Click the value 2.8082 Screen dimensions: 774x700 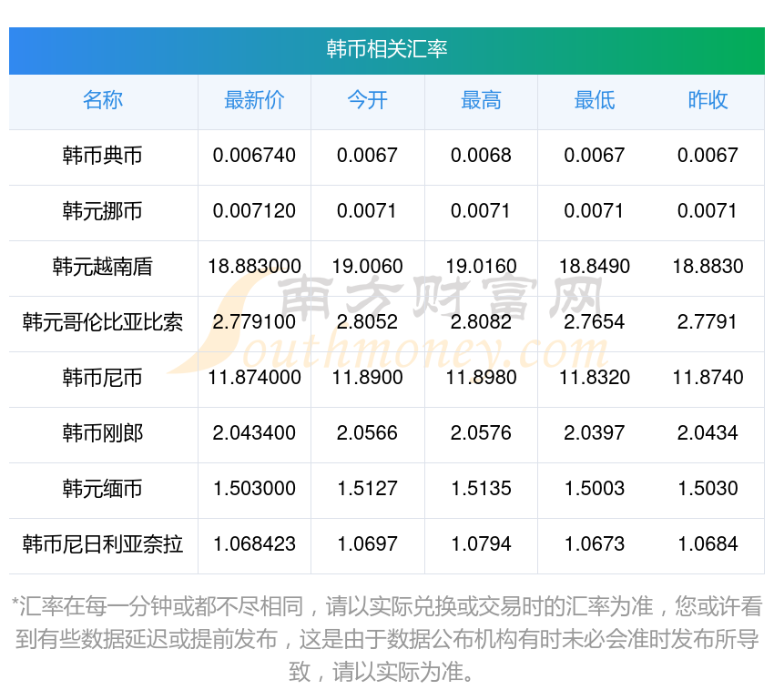point(481,322)
